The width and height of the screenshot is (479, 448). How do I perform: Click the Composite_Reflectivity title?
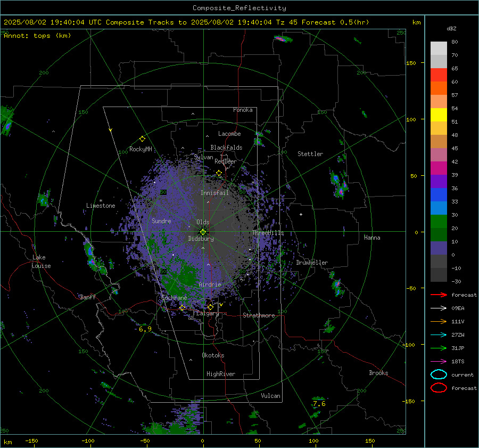pyautogui.click(x=239, y=8)
